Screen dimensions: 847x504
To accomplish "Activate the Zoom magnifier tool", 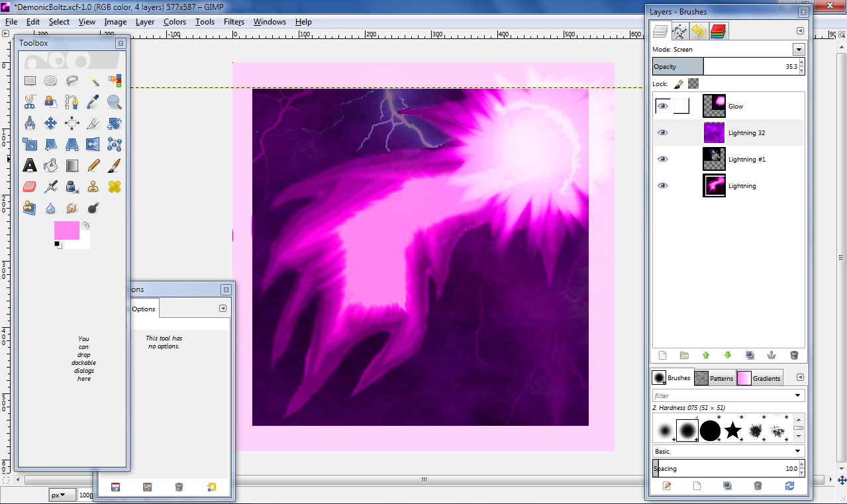I will 115,102.
